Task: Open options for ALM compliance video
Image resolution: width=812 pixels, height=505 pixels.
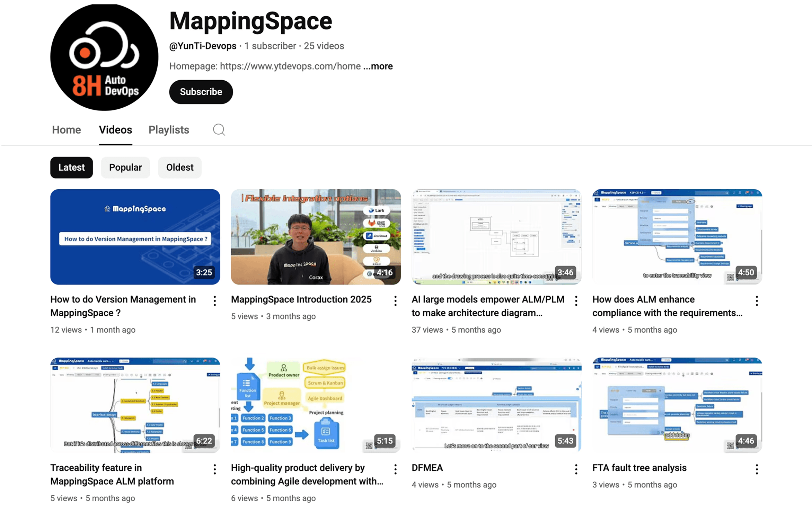Action: pyautogui.click(x=757, y=301)
